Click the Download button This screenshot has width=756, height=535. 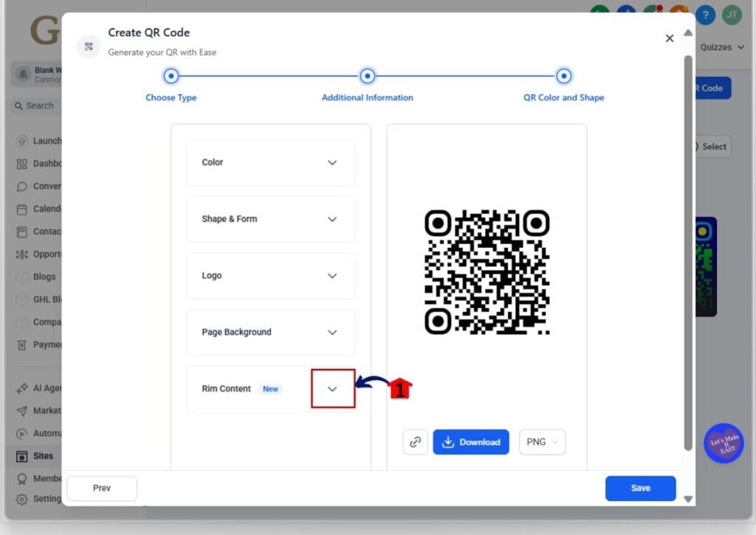(x=471, y=442)
